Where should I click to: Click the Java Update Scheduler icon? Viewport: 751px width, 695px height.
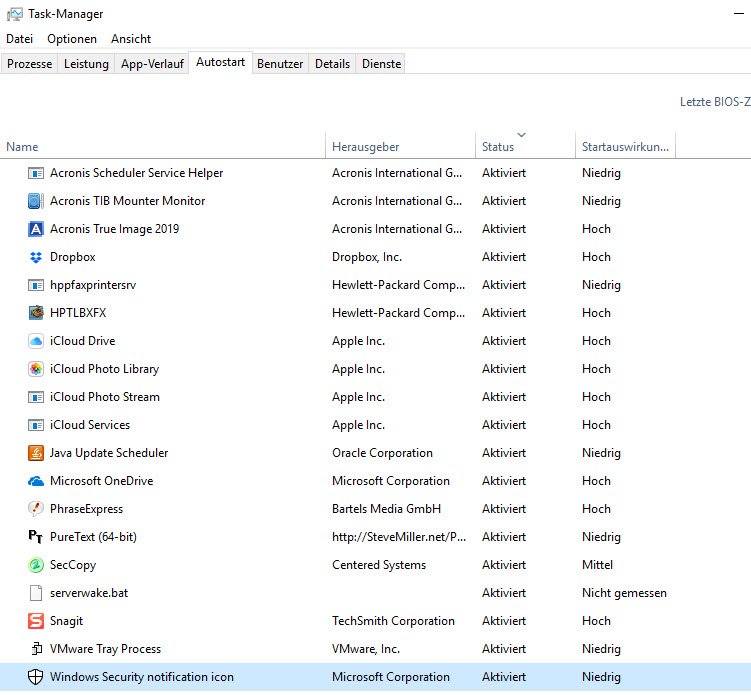pyautogui.click(x=36, y=453)
